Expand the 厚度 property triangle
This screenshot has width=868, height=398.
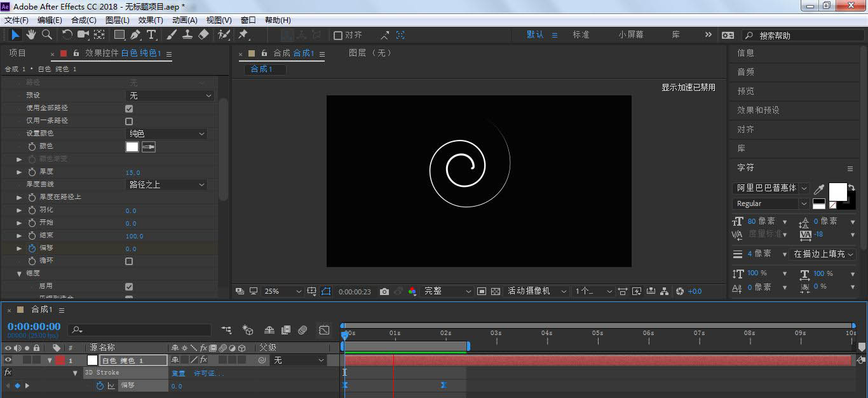19,172
